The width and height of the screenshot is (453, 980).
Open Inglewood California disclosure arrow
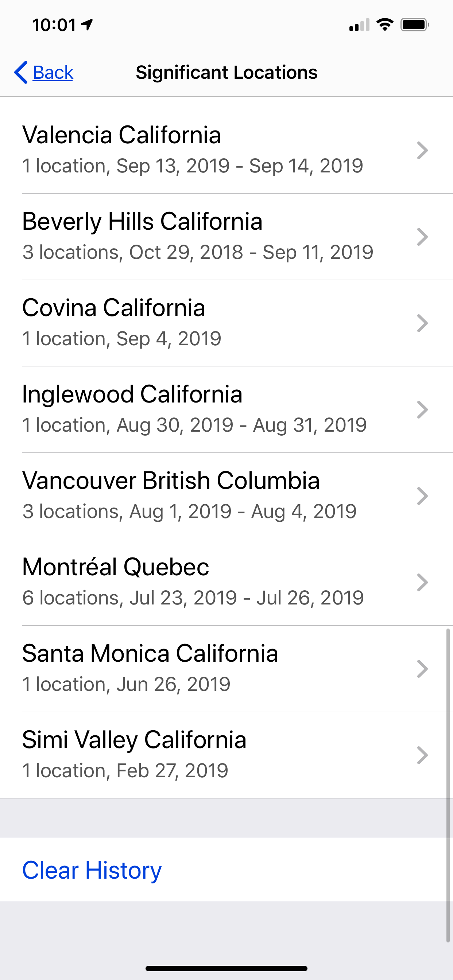pos(422,409)
